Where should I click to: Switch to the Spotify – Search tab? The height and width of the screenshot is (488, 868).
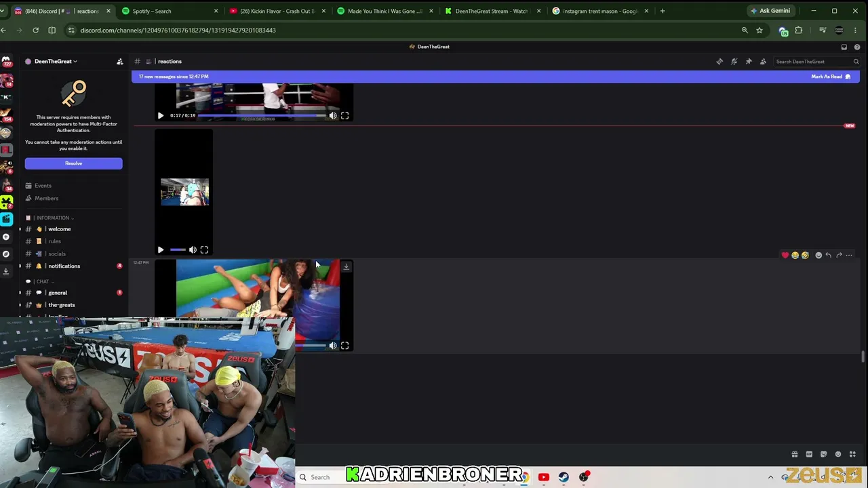pos(170,11)
